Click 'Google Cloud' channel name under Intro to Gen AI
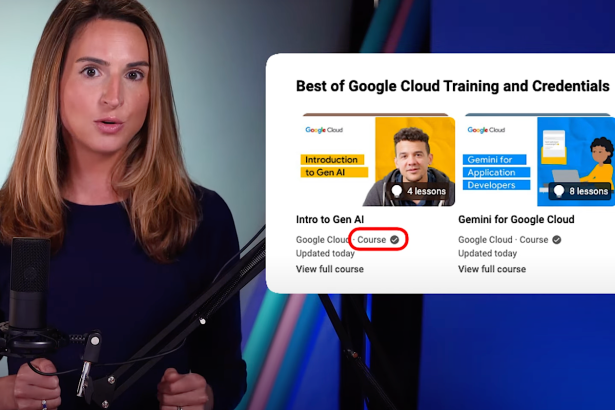Screen dimensions: 615x410 pos(322,240)
